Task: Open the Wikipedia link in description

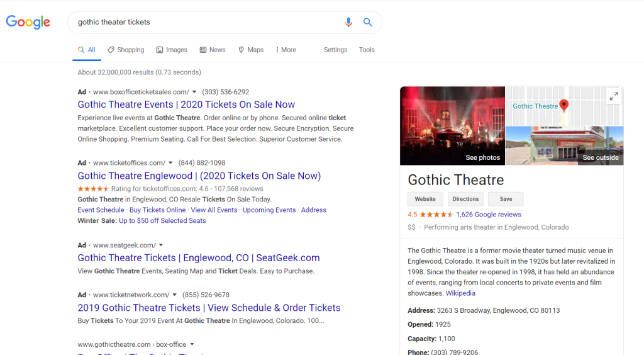Action: click(460, 293)
